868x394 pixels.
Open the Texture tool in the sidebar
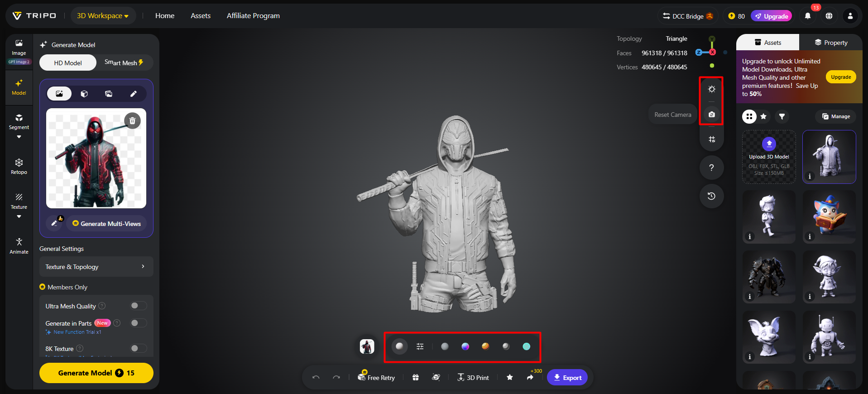(x=19, y=201)
